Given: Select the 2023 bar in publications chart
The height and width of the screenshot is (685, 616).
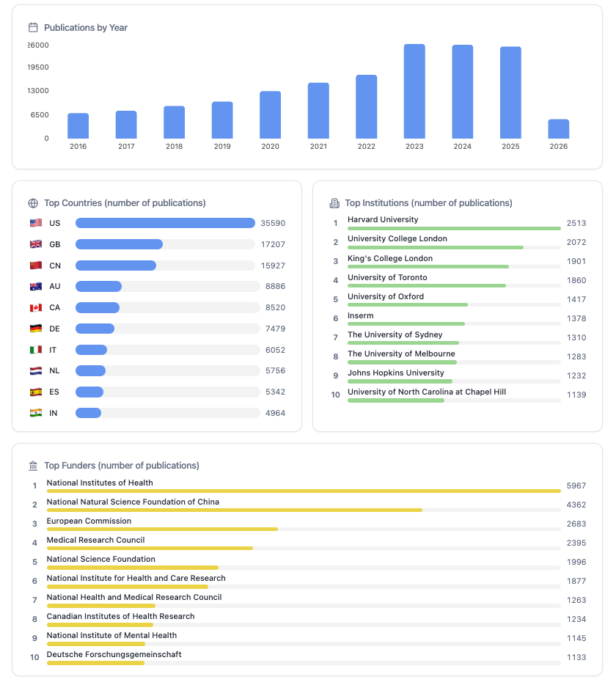Looking at the screenshot, I should click(x=414, y=92).
